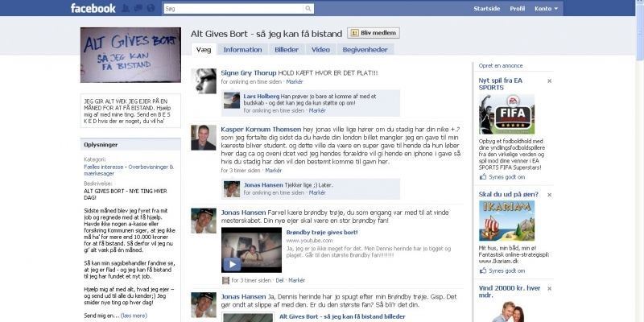This screenshot has height=322, width=644.
Task: Click thumbs-up icon under FIFA ad
Action: point(483,176)
